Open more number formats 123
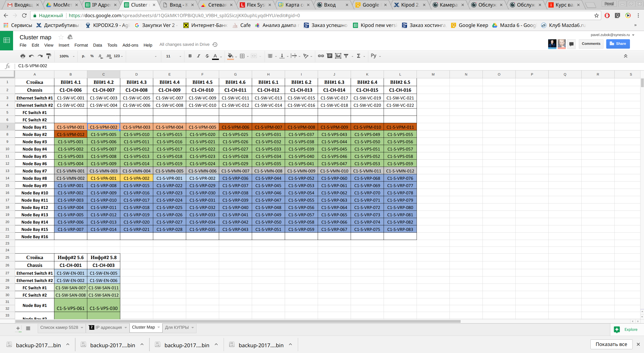 (118, 56)
